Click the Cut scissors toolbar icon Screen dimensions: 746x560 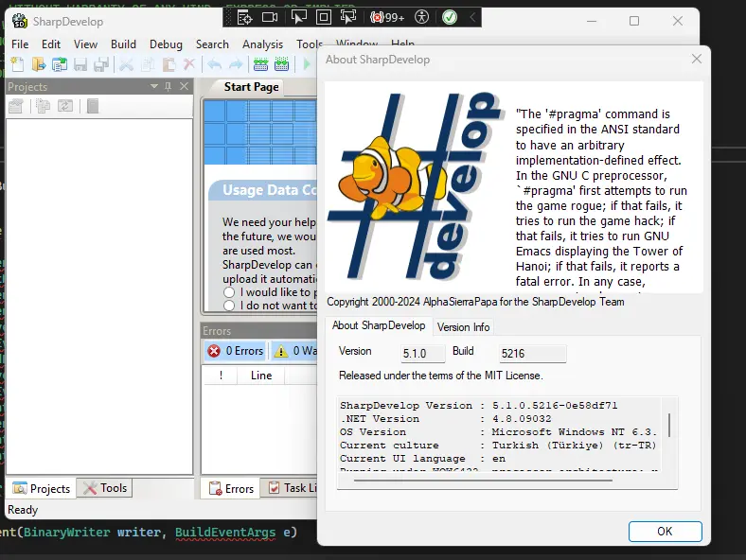(x=126, y=64)
